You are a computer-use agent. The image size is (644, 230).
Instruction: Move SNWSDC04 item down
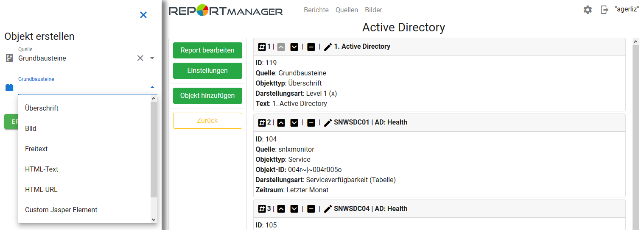[294, 209]
